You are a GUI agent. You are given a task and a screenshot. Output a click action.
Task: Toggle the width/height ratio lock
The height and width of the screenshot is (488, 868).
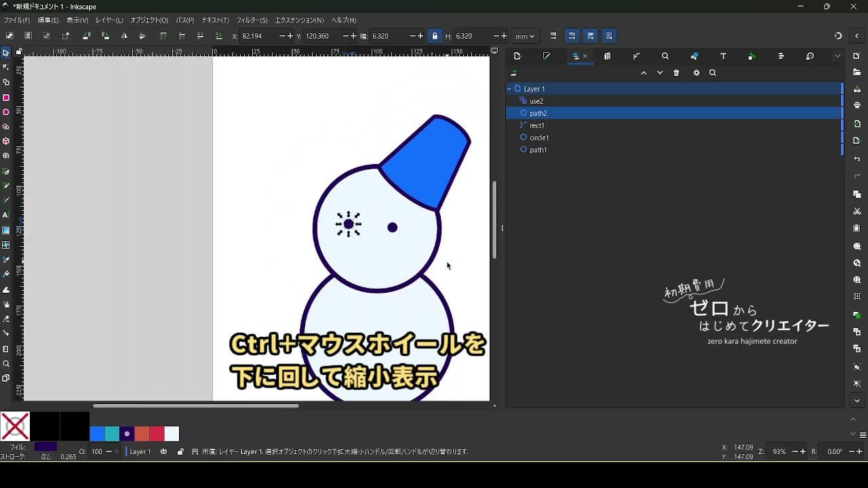[435, 36]
